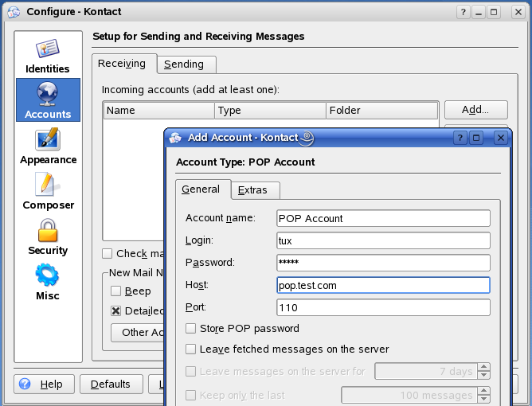Click the Other Actions button
This screenshot has width=532, height=406.
click(x=138, y=333)
